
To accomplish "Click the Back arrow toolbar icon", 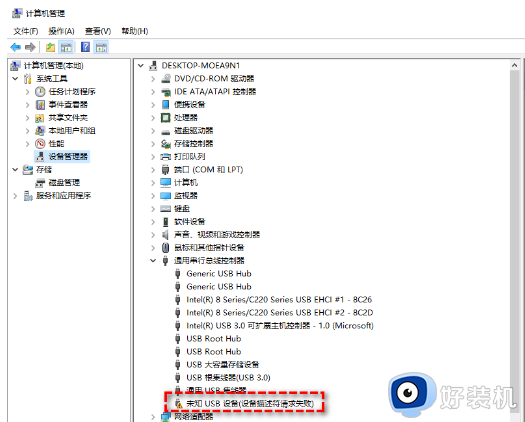I will (x=15, y=47).
